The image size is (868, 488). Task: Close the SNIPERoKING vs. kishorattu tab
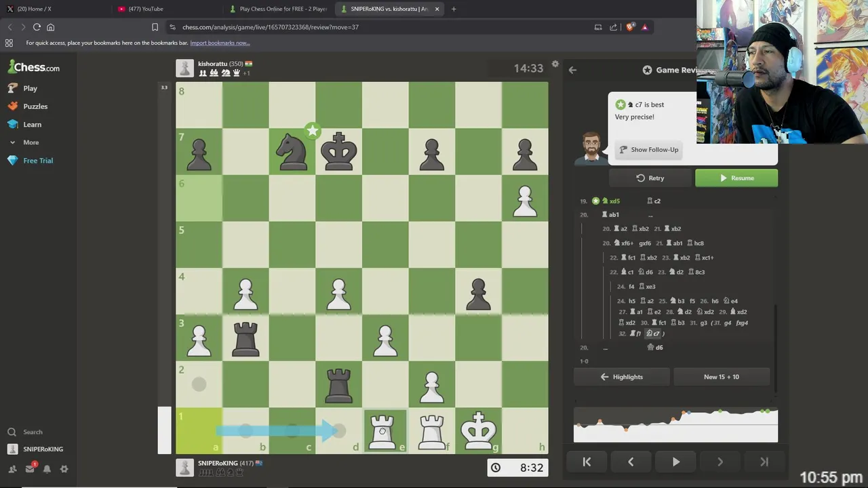[x=437, y=9]
